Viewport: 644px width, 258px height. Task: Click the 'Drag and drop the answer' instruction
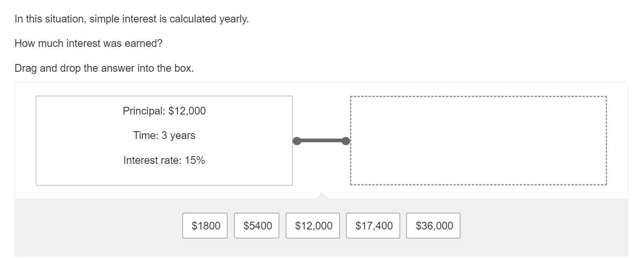point(104,68)
